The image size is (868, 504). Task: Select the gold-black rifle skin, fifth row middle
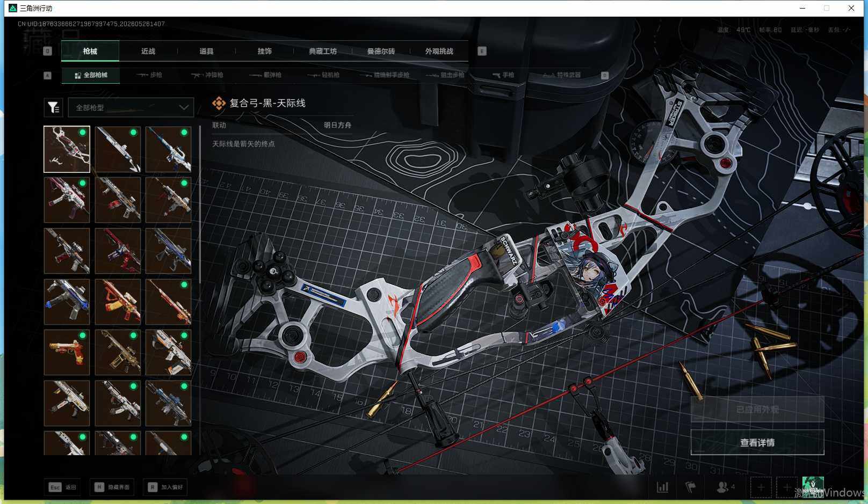(118, 353)
